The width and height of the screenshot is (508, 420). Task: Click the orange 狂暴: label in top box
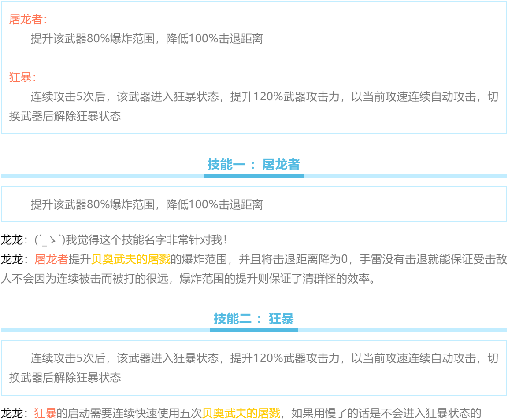[x=22, y=77]
